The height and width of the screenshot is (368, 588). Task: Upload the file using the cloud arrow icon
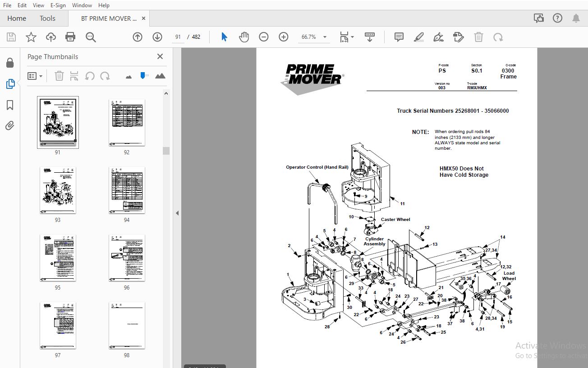point(51,37)
